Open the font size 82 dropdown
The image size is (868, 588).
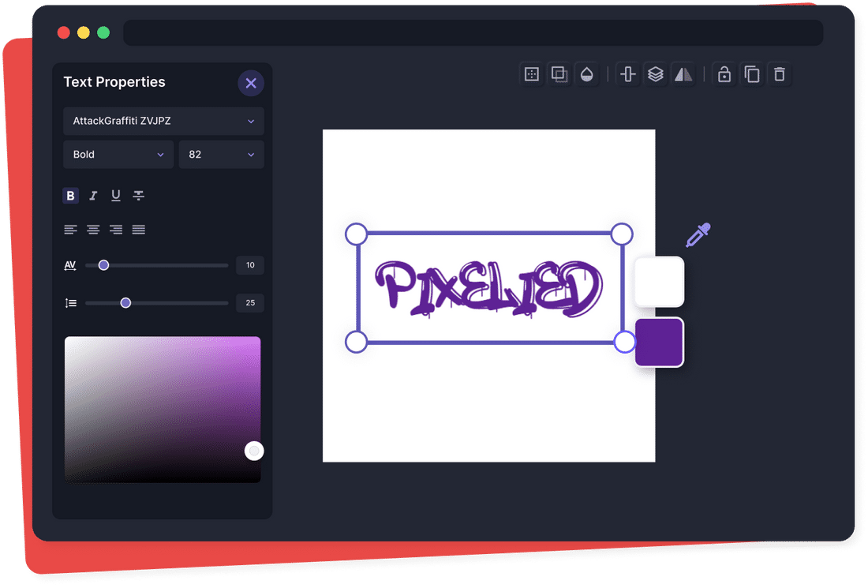221,154
